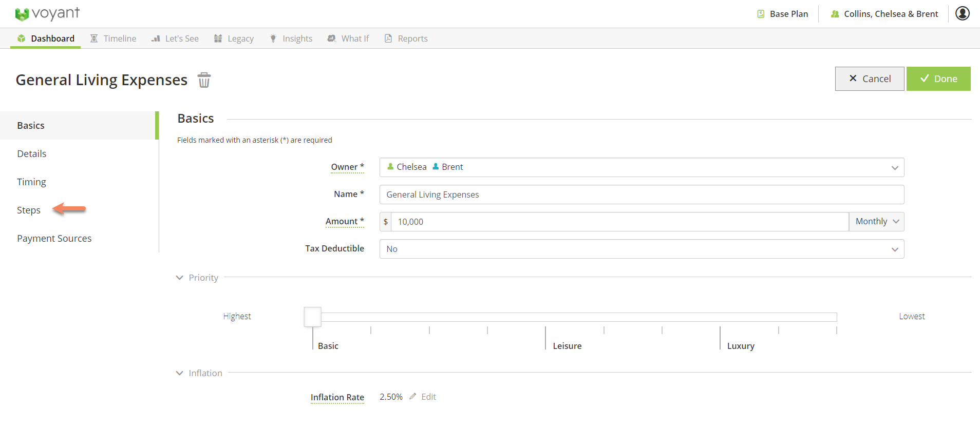Click the trash icon to delete expense
The width and height of the screenshot is (980, 428).
coord(204,80)
